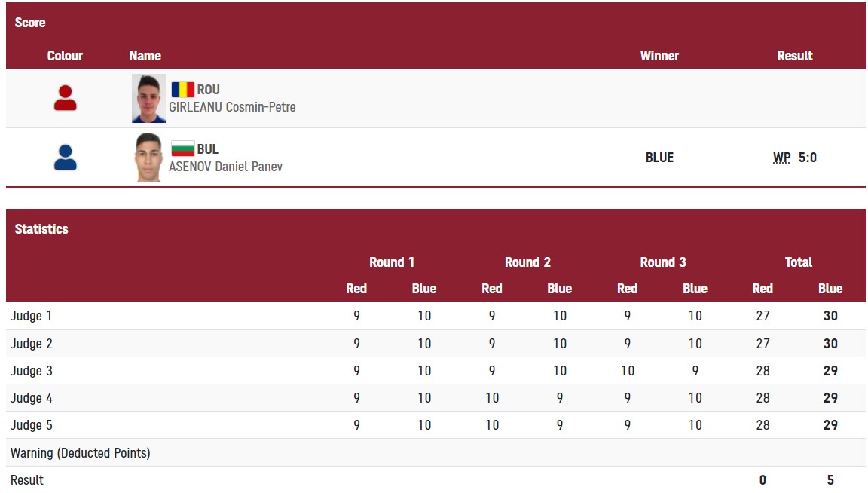The height and width of the screenshot is (493, 868).
Task: Open Girleanu Cosmin-Petre's photo thumbnail
Action: [x=149, y=98]
